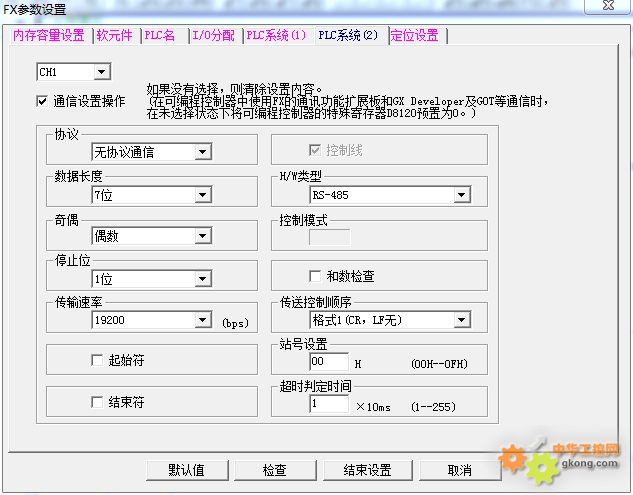Switch to the 内存容量设置 tab
The image size is (633, 495).
[x=48, y=36]
